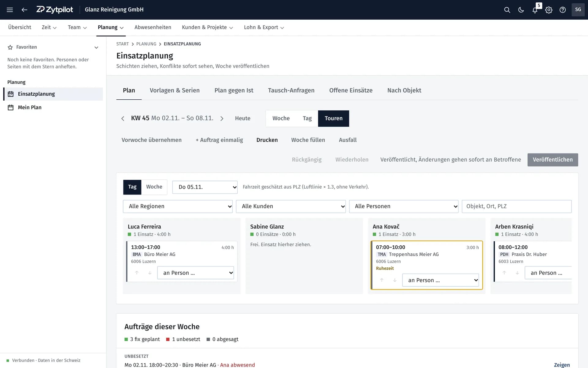Open the hamburger main menu
Image resolution: width=588 pixels, height=368 pixels.
[x=10, y=10]
